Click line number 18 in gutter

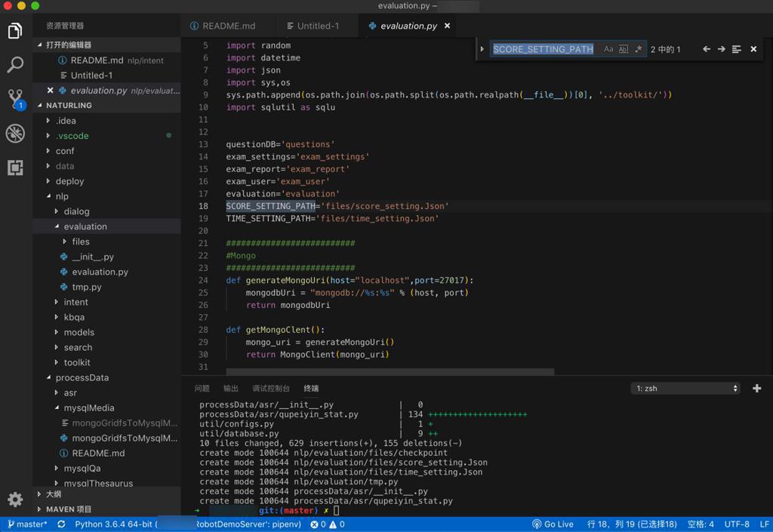point(204,206)
